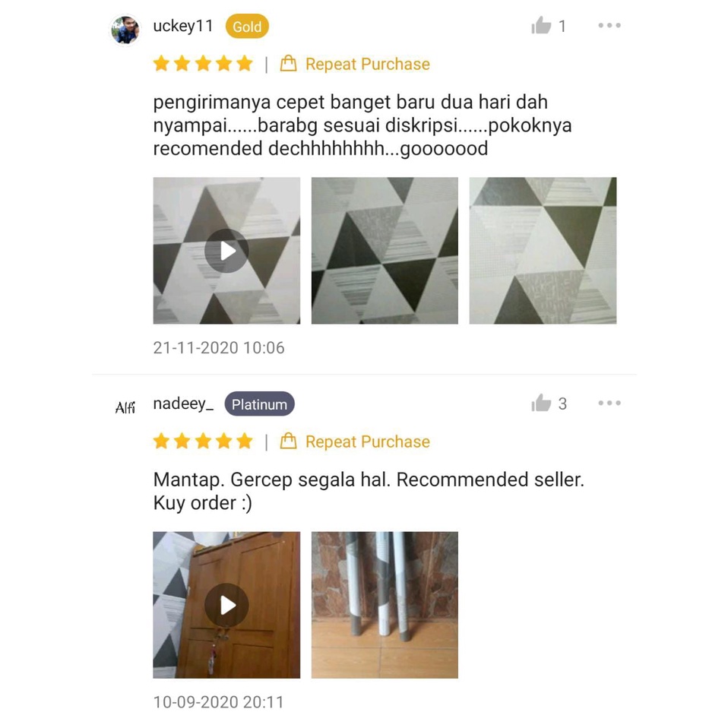This screenshot has height=728, width=728.
Task: Click the shopping bag icon in nadeey_'s review
Action: coord(288,441)
